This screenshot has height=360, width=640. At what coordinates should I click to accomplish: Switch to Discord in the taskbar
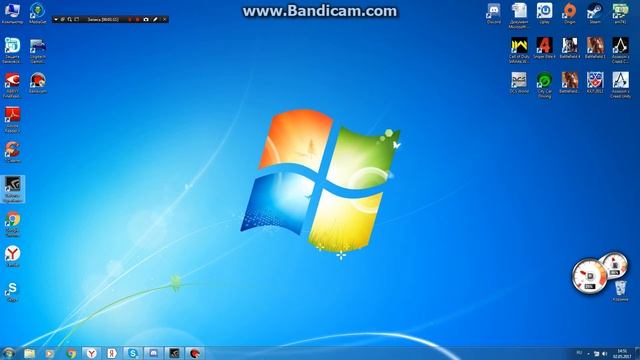pyautogui.click(x=153, y=353)
